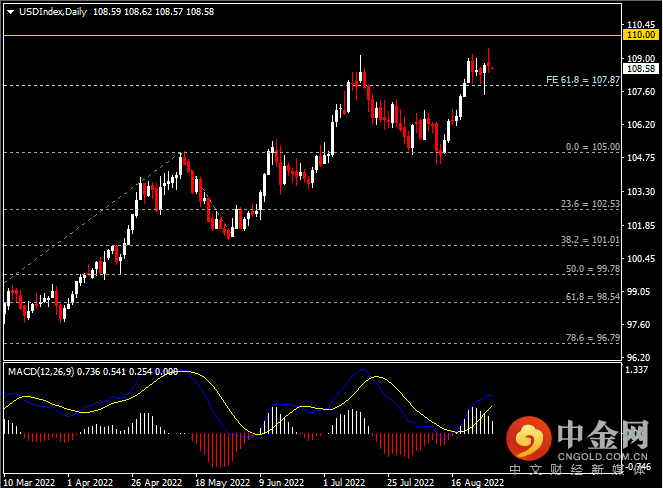Screen dimensions: 663x488
Task: Select the FE 61.8 = 107.87 label
Action: pyautogui.click(x=583, y=80)
